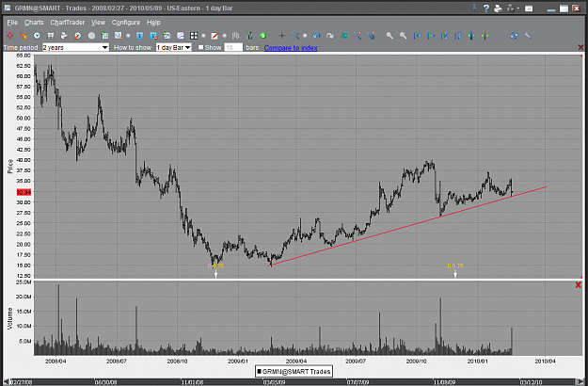Viewport: 588px width, 386px height.
Task: Click the bars count input field showing 18
Action: coord(233,47)
